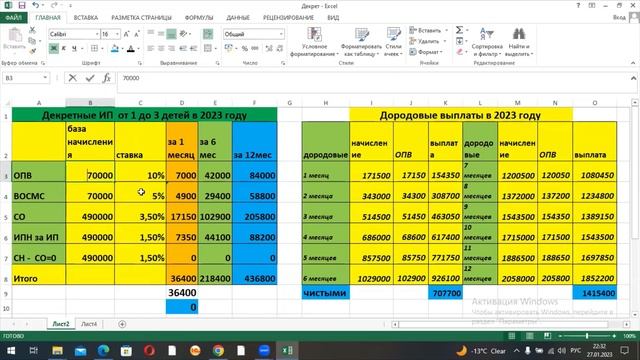The width and height of the screenshot is (640, 360).
Task: Click the Cell Styles button
Action: point(393,42)
